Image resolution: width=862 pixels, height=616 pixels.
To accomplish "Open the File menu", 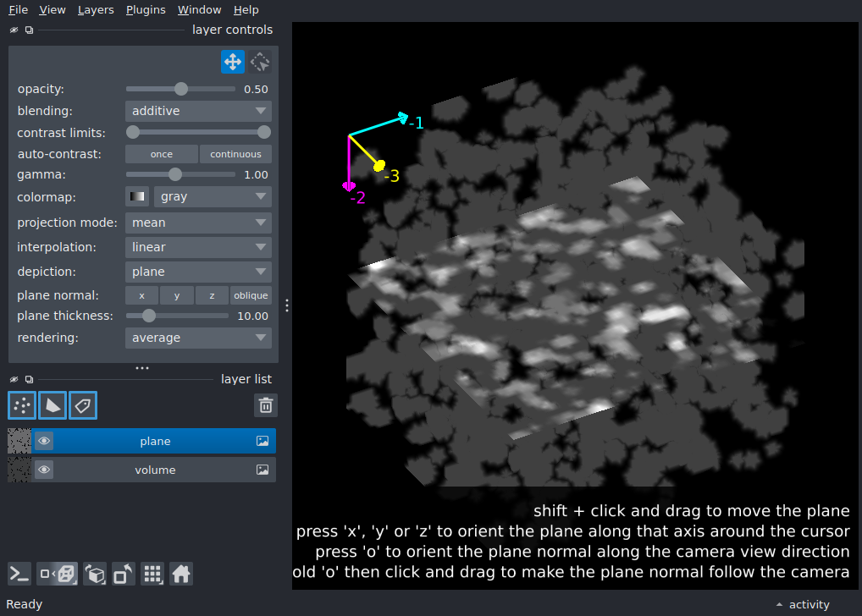I will [x=18, y=10].
